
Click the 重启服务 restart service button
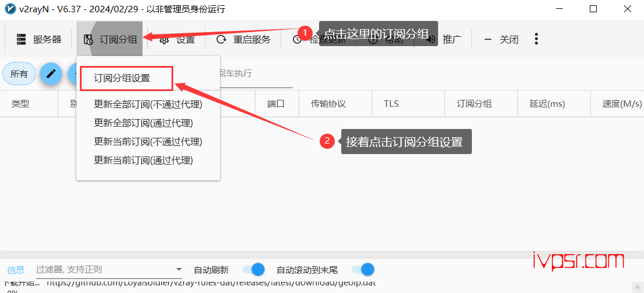(x=244, y=40)
